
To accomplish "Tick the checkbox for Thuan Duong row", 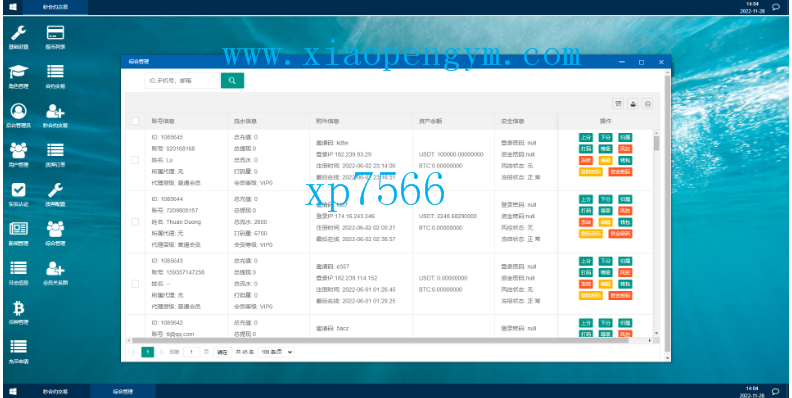I will click(x=135, y=222).
